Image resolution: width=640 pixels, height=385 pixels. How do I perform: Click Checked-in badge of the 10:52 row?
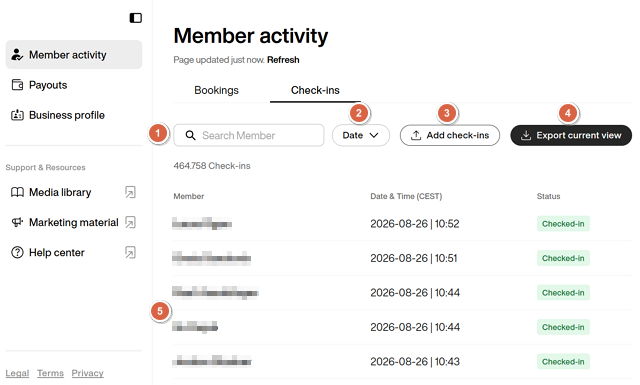563,224
